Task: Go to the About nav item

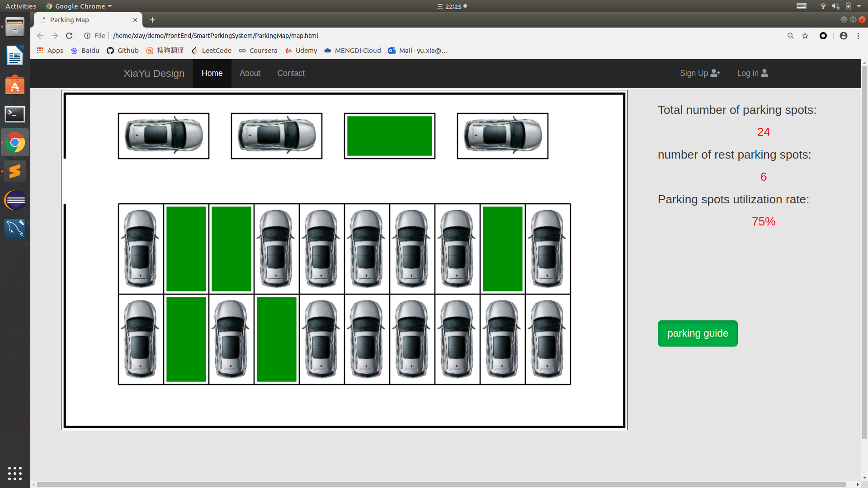Action: (250, 73)
